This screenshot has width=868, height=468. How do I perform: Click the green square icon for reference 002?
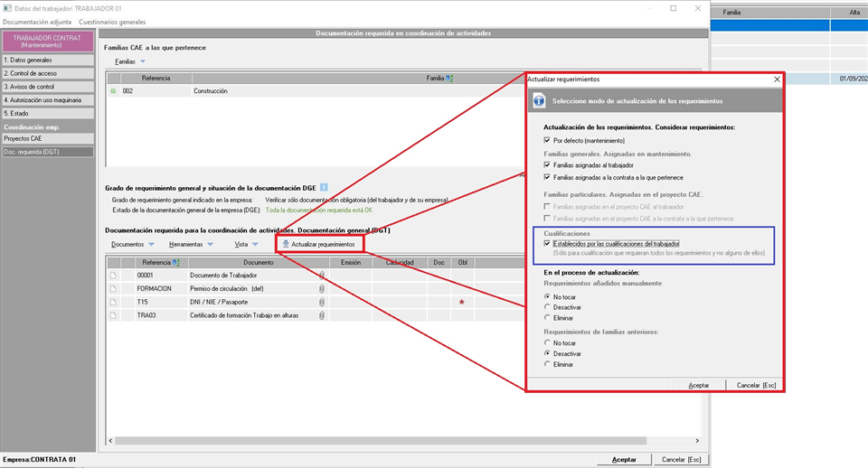113,91
